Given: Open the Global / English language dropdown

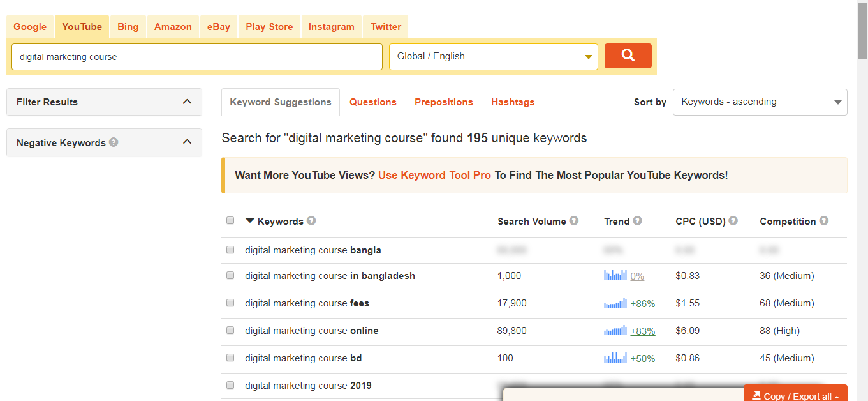Looking at the screenshot, I should pos(494,56).
